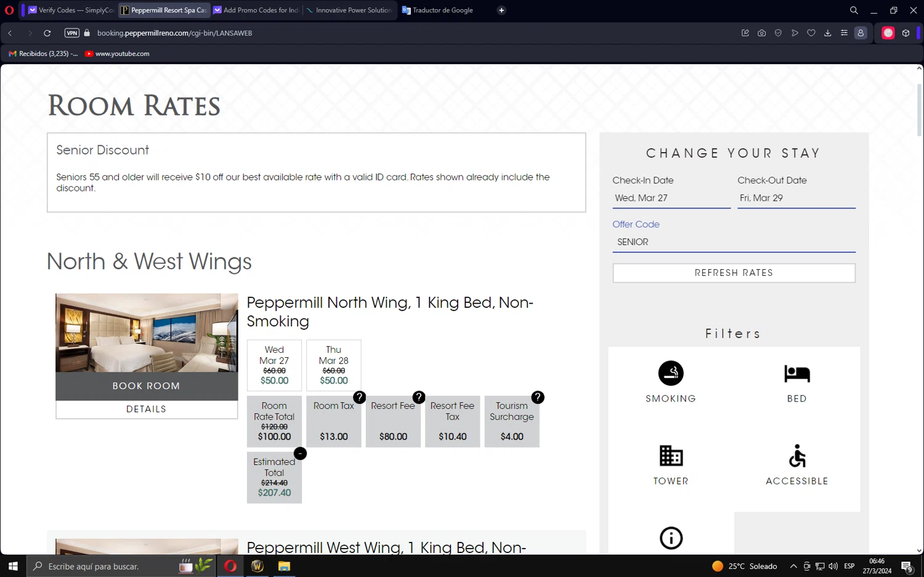Viewport: 924px width, 577px height.
Task: Open the ESP language selector
Action: pyautogui.click(x=849, y=567)
